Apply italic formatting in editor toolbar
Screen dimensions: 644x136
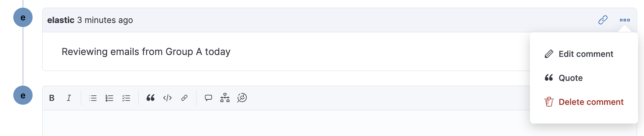tap(69, 98)
